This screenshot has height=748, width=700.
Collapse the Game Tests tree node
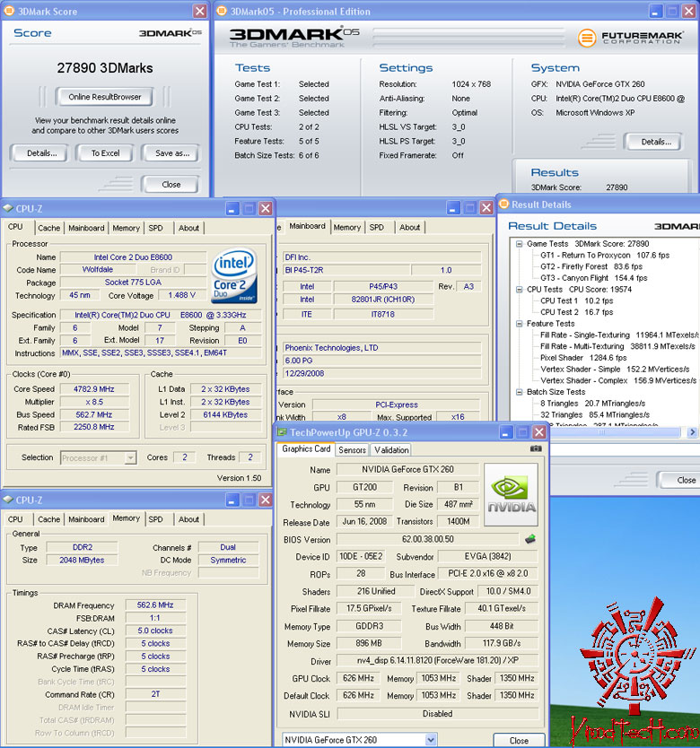[519, 244]
